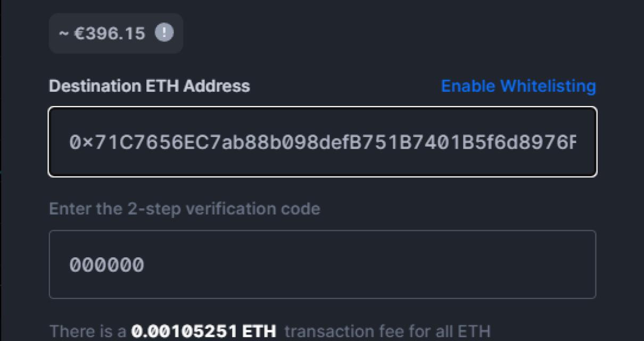Open the exclamation tooltip on the amount chip

[x=164, y=33]
